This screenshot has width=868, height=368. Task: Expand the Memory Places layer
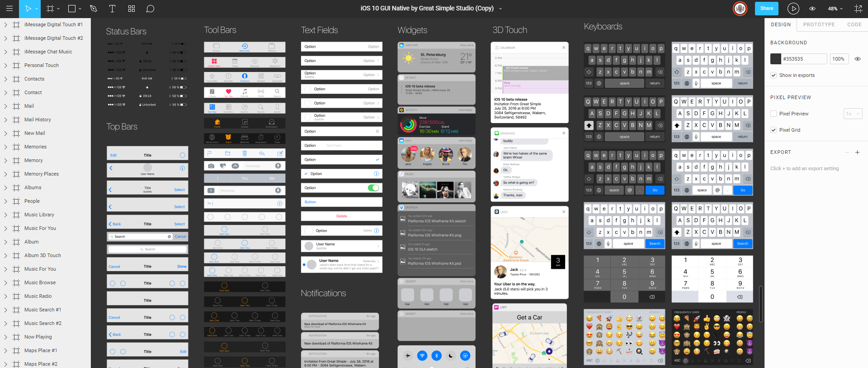tap(5, 174)
